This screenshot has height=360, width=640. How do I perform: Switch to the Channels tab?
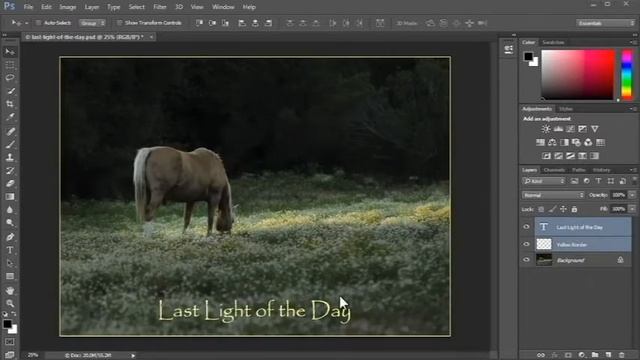pos(554,170)
